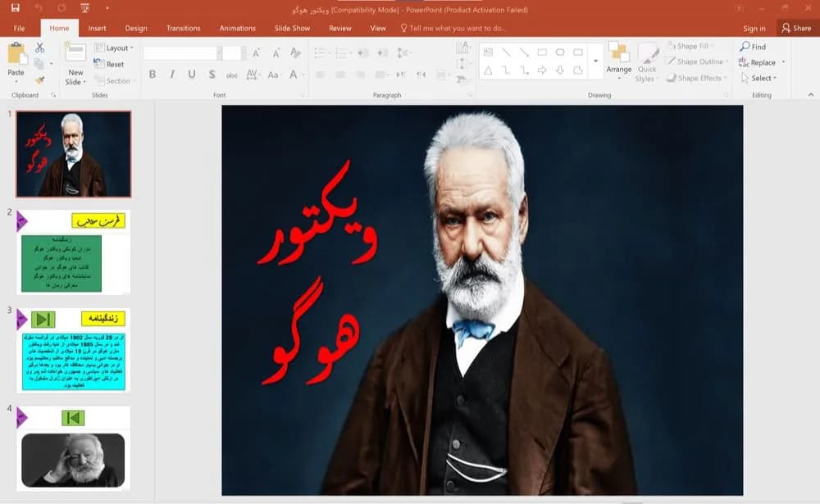The height and width of the screenshot is (504, 820).
Task: Open the Section dropdown
Action: click(115, 80)
